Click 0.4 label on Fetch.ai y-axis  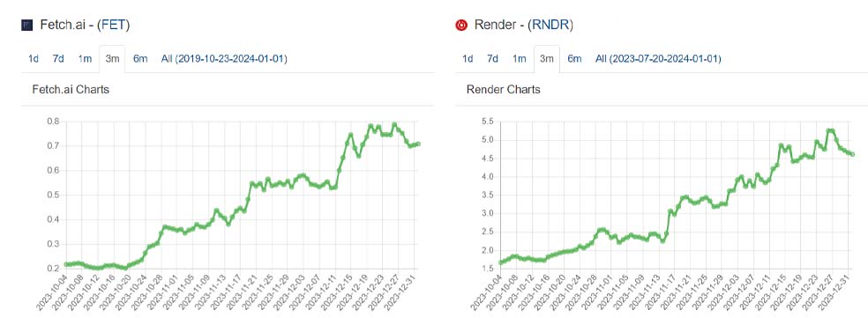(53, 219)
